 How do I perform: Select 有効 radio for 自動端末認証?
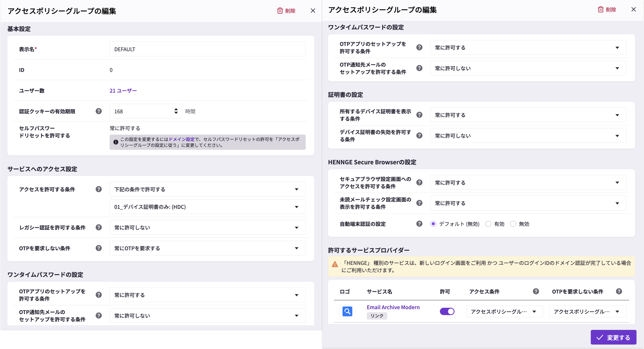(488, 224)
